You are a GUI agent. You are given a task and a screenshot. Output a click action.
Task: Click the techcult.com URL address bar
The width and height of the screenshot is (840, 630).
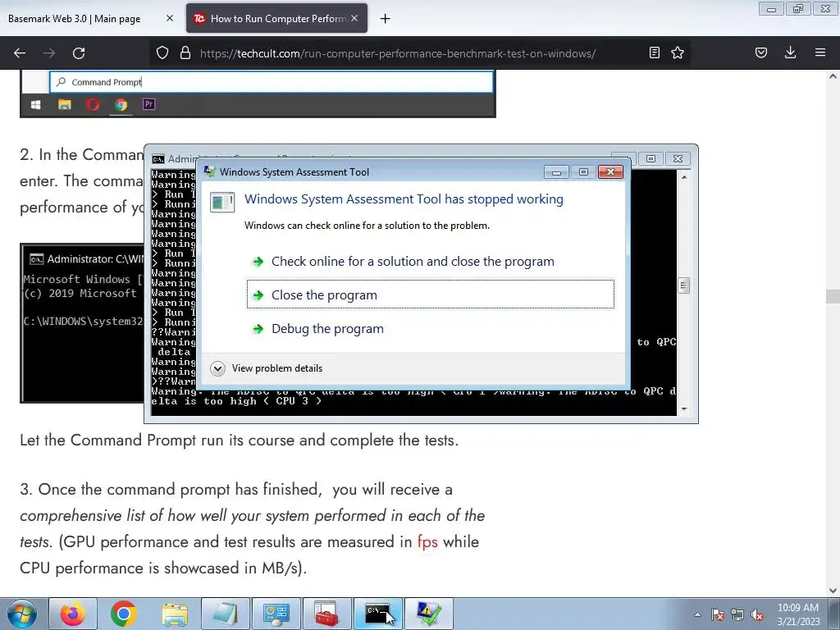pos(398,53)
